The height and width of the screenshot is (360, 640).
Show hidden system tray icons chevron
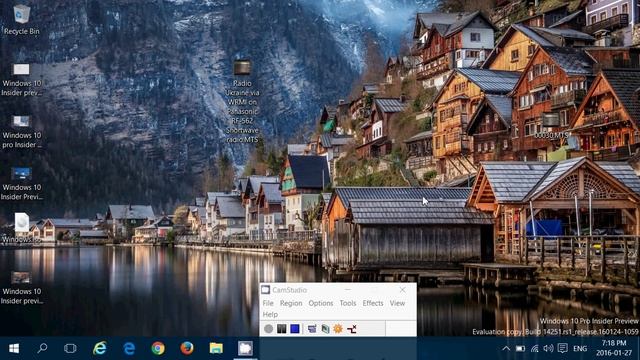pyautogui.click(x=506, y=349)
